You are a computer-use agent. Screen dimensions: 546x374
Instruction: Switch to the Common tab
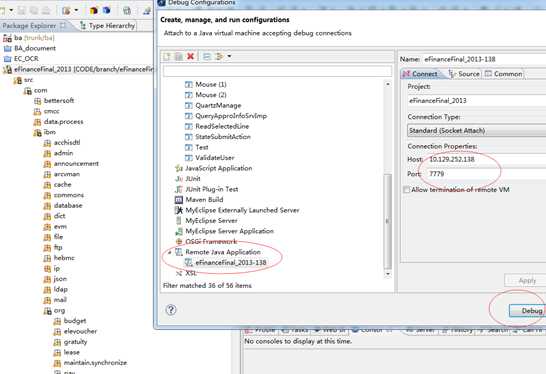504,74
